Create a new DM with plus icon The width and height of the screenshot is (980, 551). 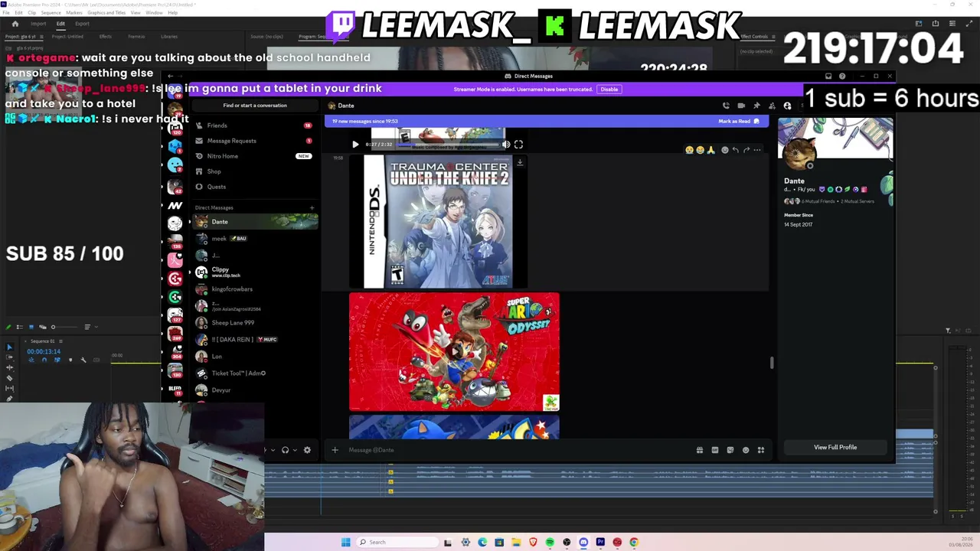(x=312, y=207)
